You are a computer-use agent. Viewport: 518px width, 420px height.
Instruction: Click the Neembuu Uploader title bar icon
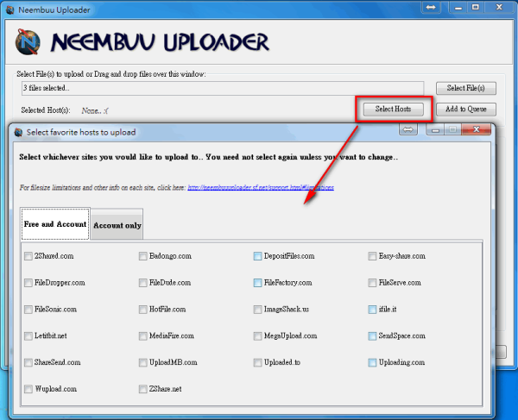9,9
